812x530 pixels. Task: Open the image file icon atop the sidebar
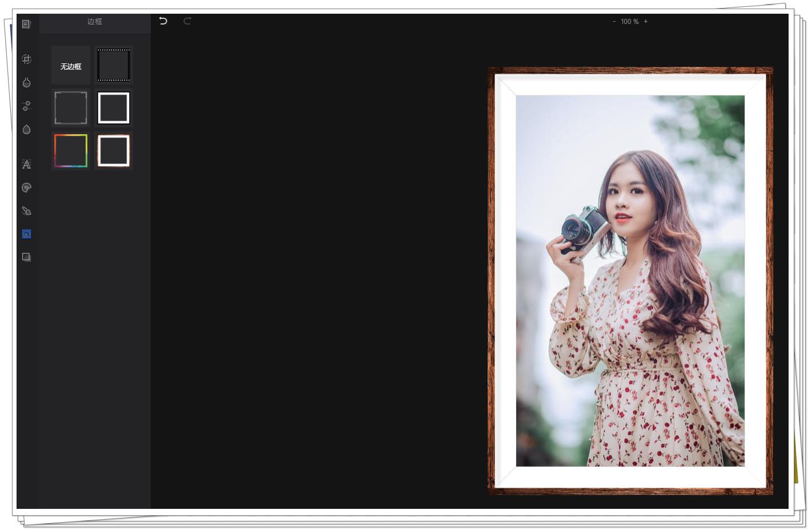(x=26, y=24)
